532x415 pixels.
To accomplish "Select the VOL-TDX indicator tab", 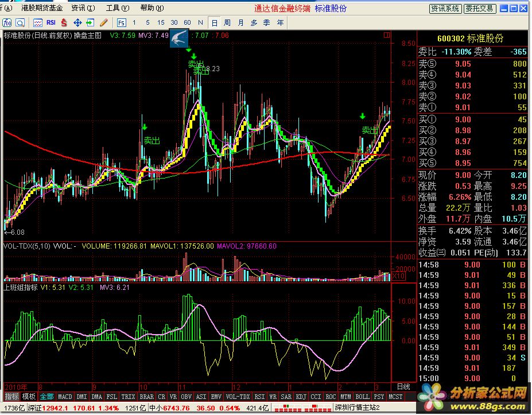I will pyautogui.click(x=238, y=396).
